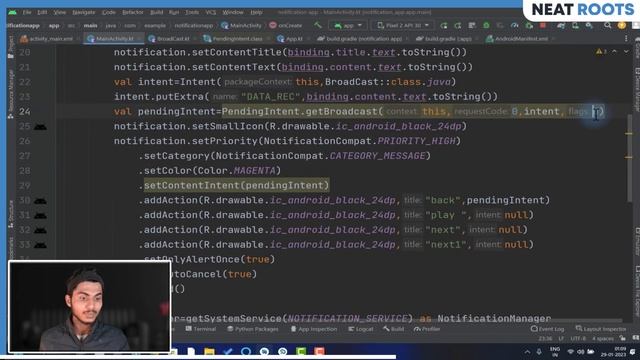Click the Wi-Fi icon in the system tray

(570, 351)
